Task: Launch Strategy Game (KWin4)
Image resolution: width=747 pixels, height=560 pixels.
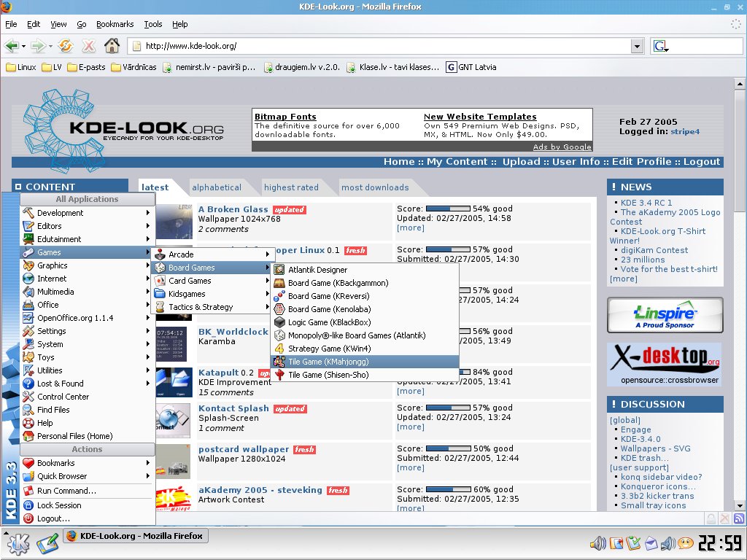Action: point(365,349)
